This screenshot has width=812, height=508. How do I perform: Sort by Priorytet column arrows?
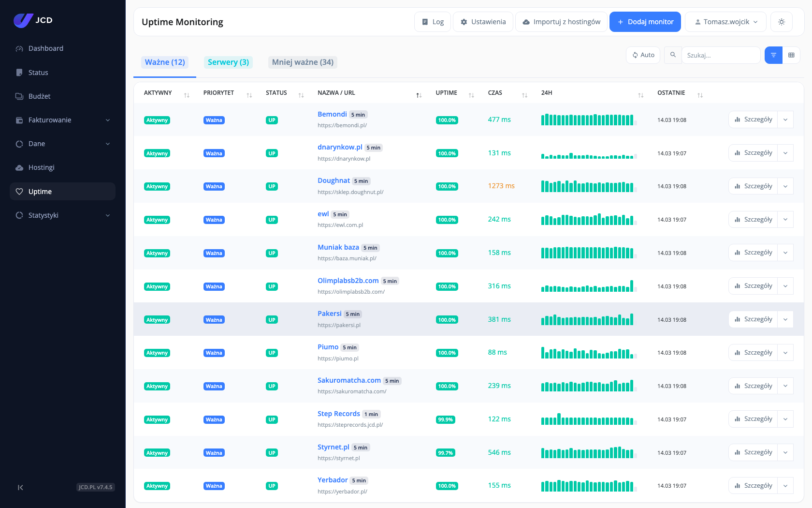point(249,95)
